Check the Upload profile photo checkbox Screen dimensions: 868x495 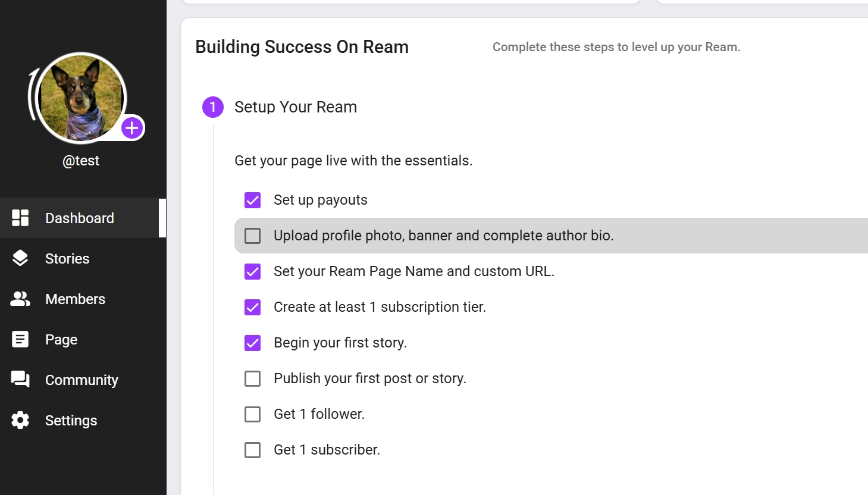click(253, 236)
